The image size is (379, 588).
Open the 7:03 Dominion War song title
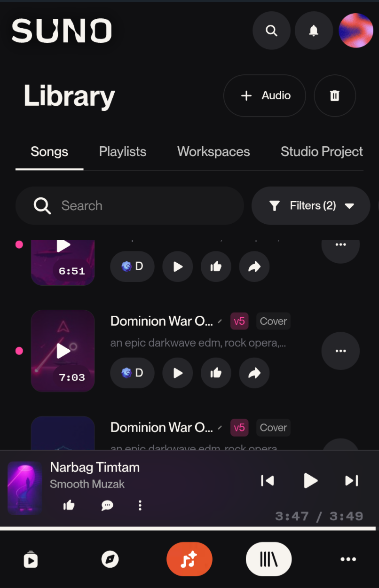coord(162,321)
